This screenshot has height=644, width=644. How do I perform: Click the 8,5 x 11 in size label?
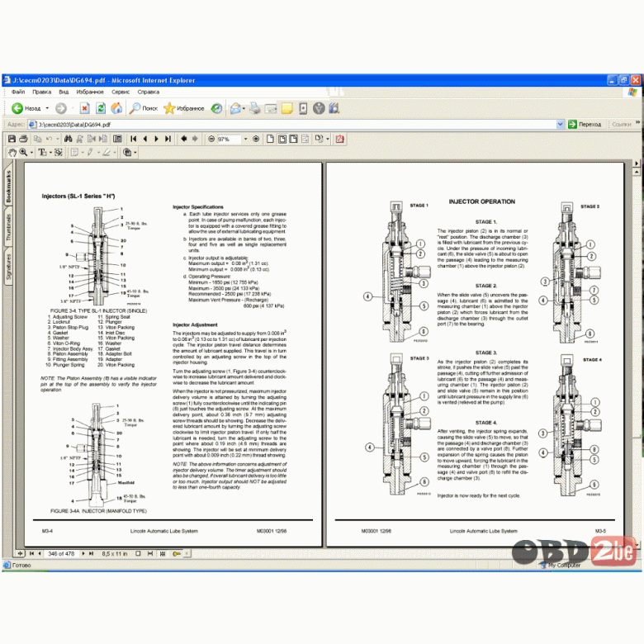pos(114,554)
